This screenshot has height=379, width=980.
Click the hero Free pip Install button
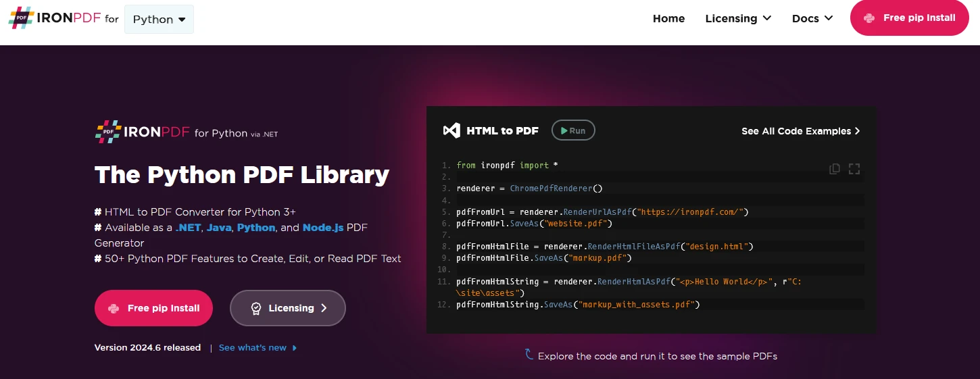click(153, 308)
